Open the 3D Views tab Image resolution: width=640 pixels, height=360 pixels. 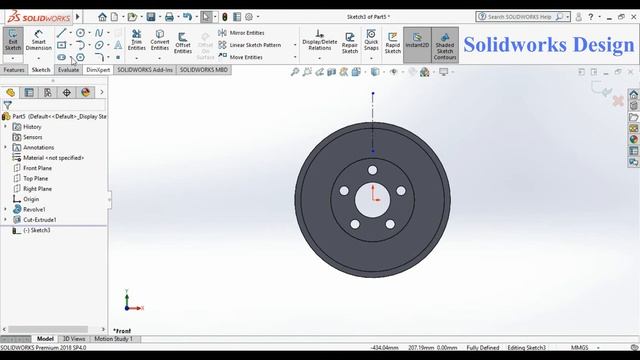tap(74, 339)
